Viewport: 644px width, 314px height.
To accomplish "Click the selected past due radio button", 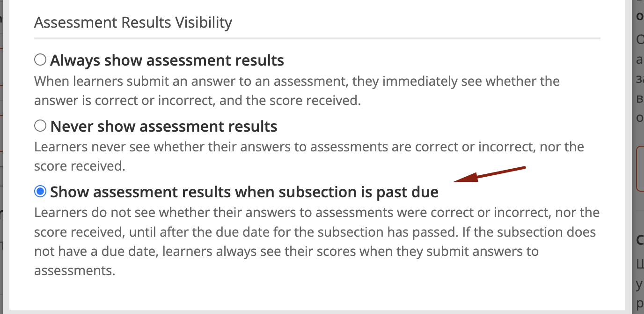I will point(40,191).
